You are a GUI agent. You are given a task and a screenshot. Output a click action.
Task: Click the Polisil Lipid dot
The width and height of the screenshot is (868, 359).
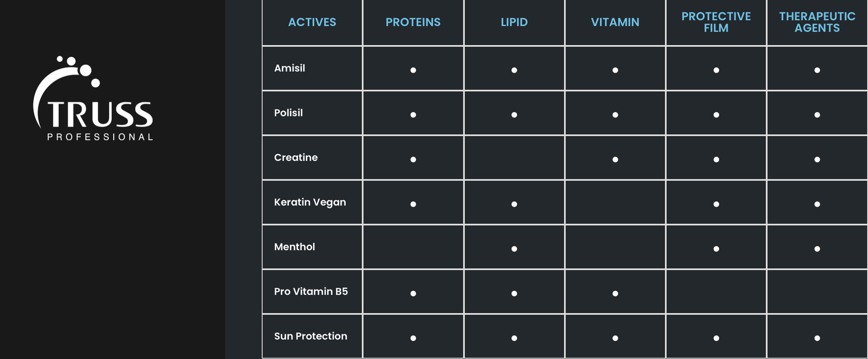pos(514,115)
